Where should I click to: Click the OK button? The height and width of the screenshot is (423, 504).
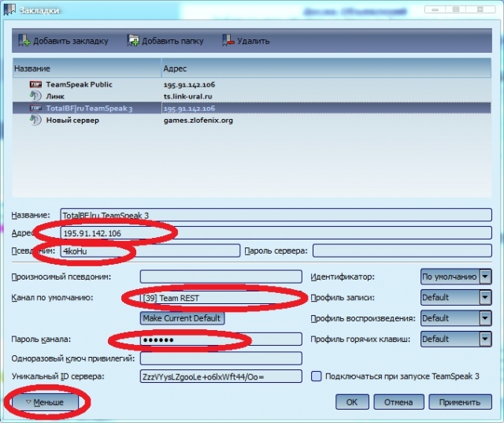pyautogui.click(x=352, y=402)
